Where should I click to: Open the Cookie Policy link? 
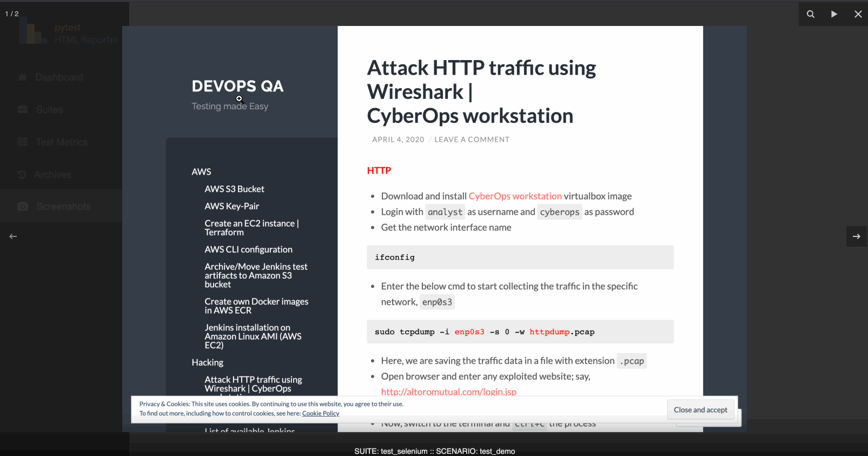pyautogui.click(x=321, y=413)
